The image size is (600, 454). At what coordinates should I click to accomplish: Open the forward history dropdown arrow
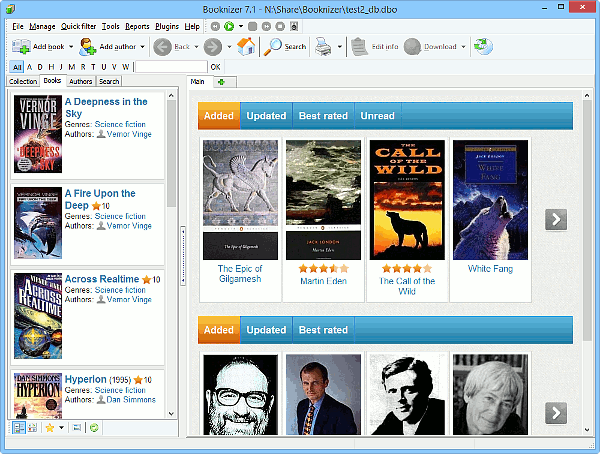click(x=229, y=47)
